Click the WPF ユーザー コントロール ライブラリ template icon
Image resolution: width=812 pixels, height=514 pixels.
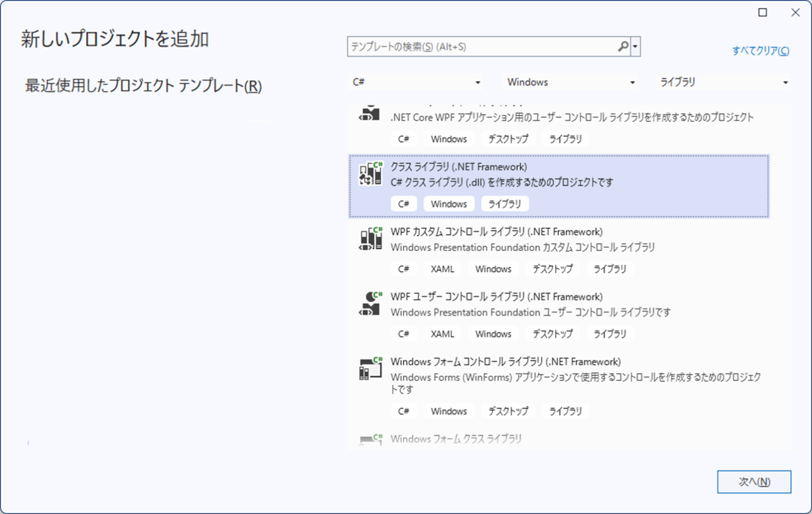(371, 303)
